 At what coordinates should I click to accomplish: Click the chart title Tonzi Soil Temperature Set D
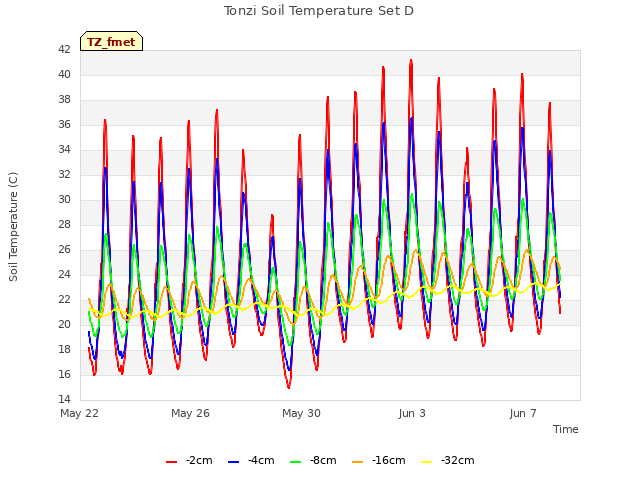pos(319,11)
